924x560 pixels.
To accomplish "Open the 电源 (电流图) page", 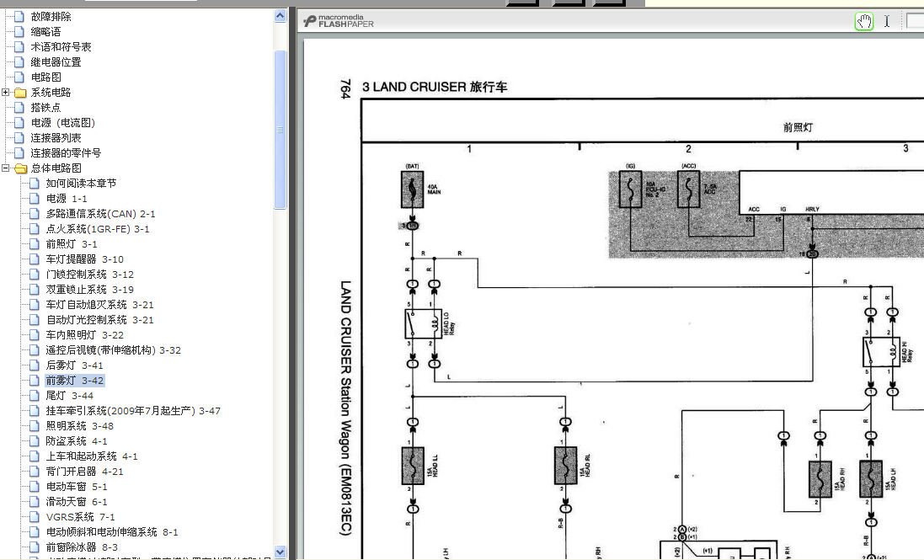I will point(63,123).
